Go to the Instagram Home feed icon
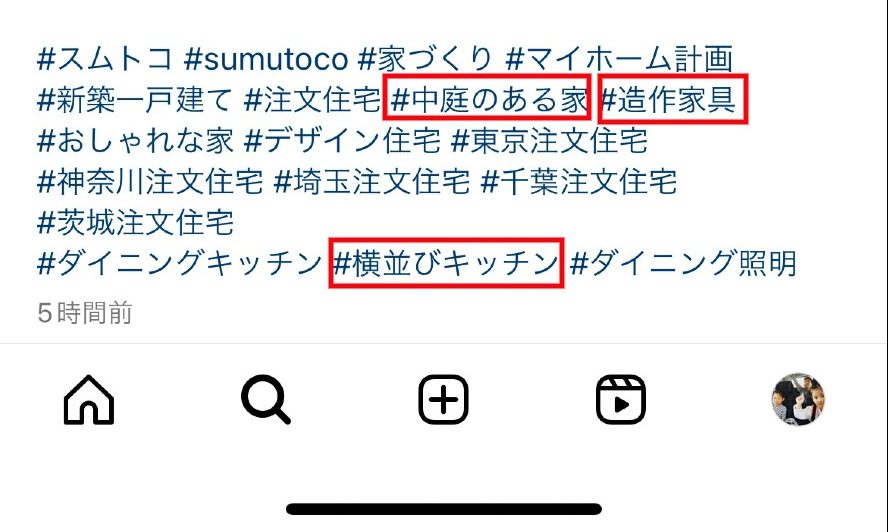This screenshot has width=888, height=532. pos(89,399)
